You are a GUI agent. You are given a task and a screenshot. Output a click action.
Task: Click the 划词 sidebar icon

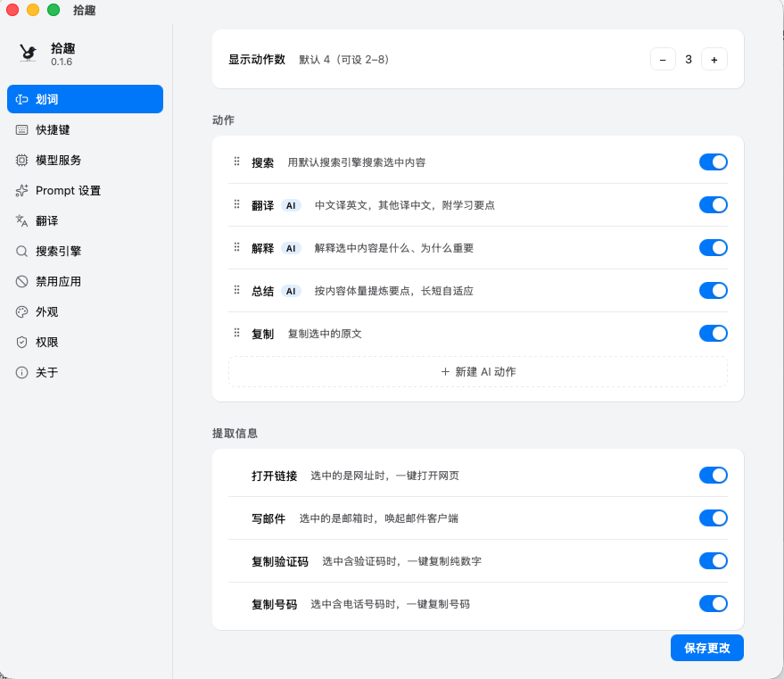click(21, 99)
